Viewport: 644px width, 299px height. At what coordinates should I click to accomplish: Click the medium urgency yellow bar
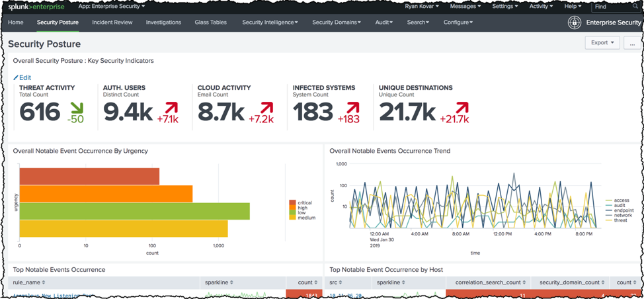124,229
